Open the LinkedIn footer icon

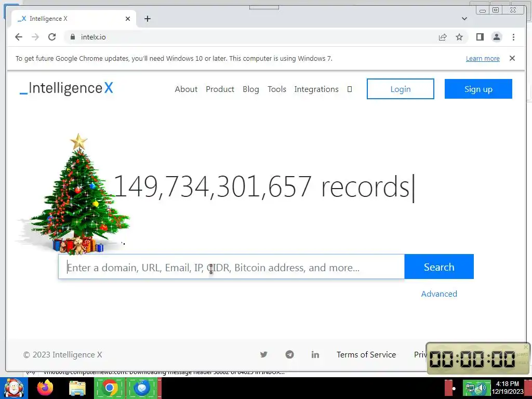tap(315, 354)
